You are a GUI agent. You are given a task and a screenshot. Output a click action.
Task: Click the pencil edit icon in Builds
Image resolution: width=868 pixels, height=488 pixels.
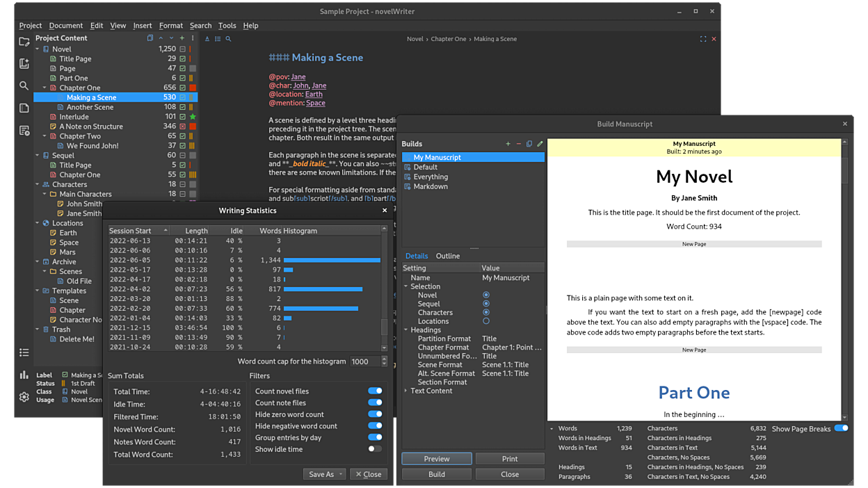[x=540, y=144]
